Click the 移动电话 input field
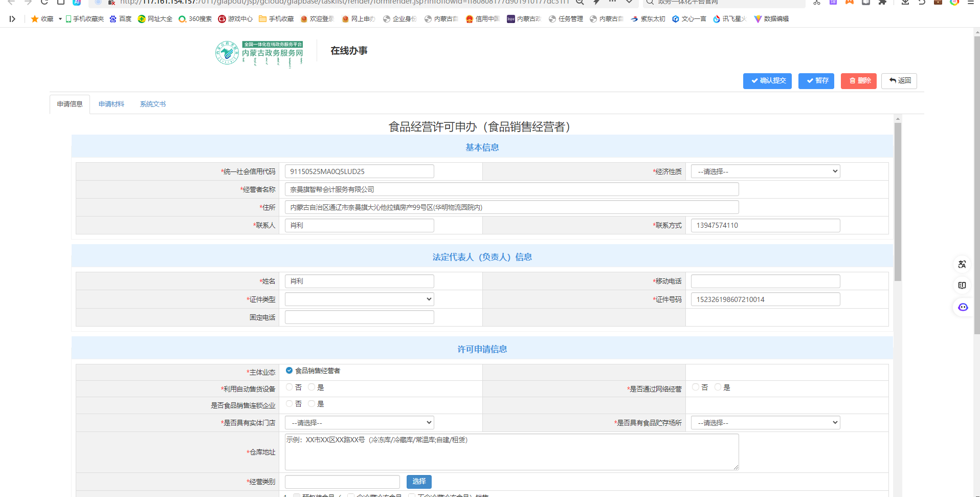The width and height of the screenshot is (980, 497). [x=765, y=282]
